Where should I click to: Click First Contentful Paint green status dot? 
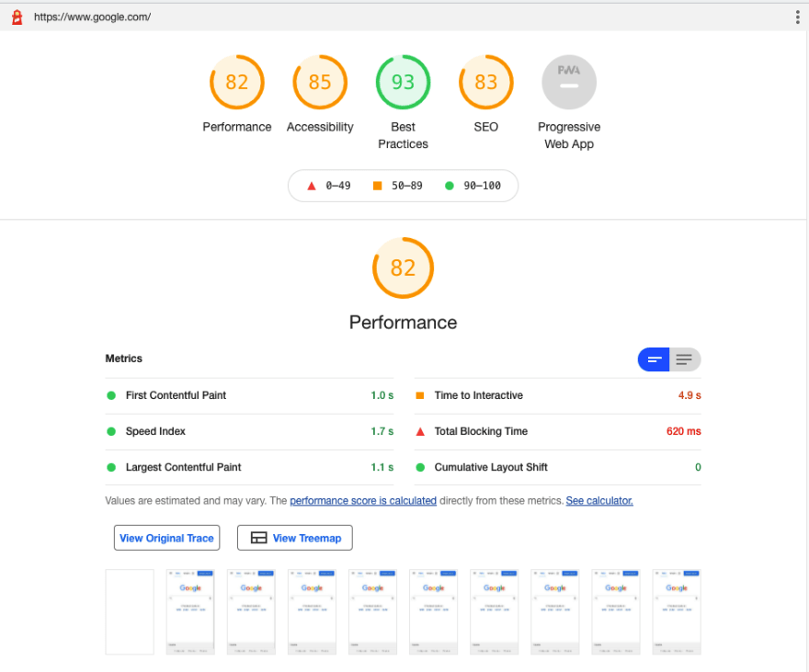point(111,395)
